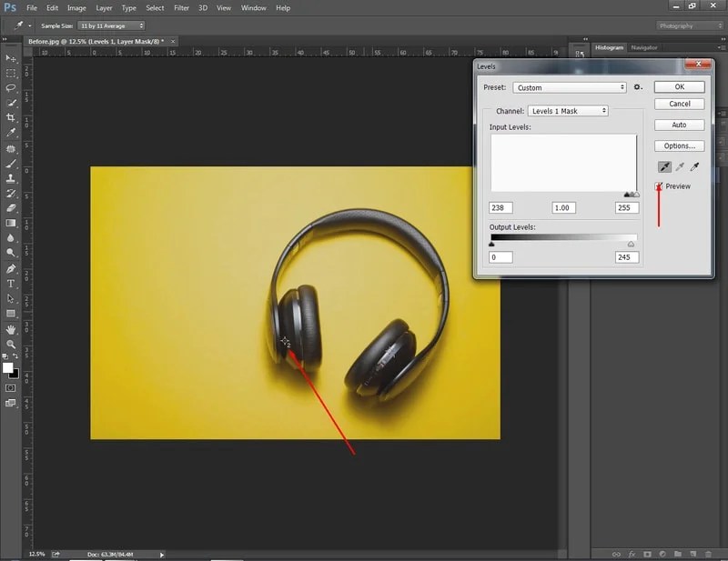728x561 pixels.
Task: Select the Brush tool
Action: (10, 164)
